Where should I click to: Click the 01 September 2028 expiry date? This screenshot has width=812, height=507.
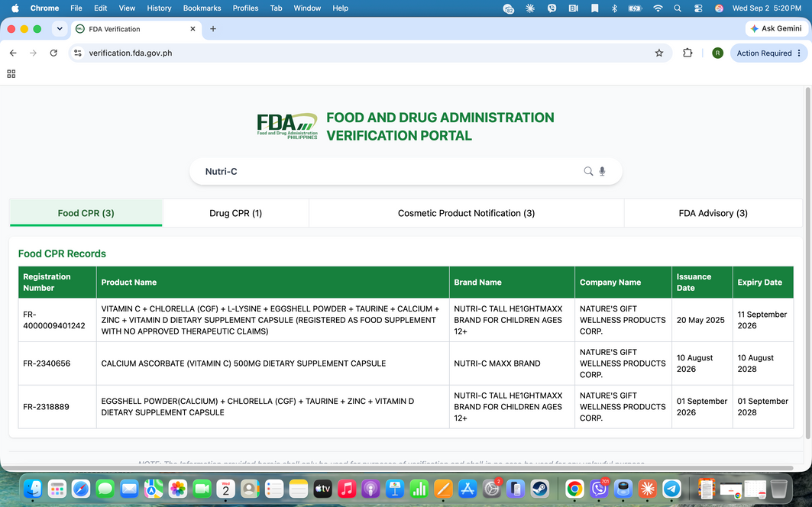pyautogui.click(x=762, y=407)
